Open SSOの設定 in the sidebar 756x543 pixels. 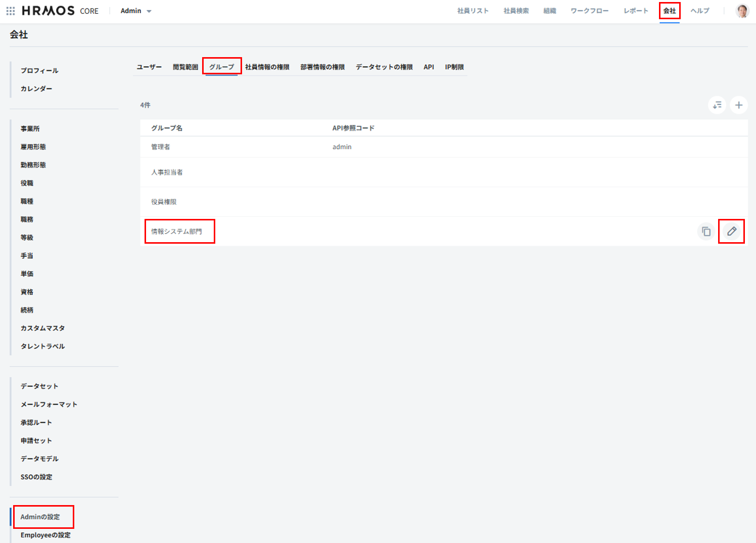click(x=36, y=477)
